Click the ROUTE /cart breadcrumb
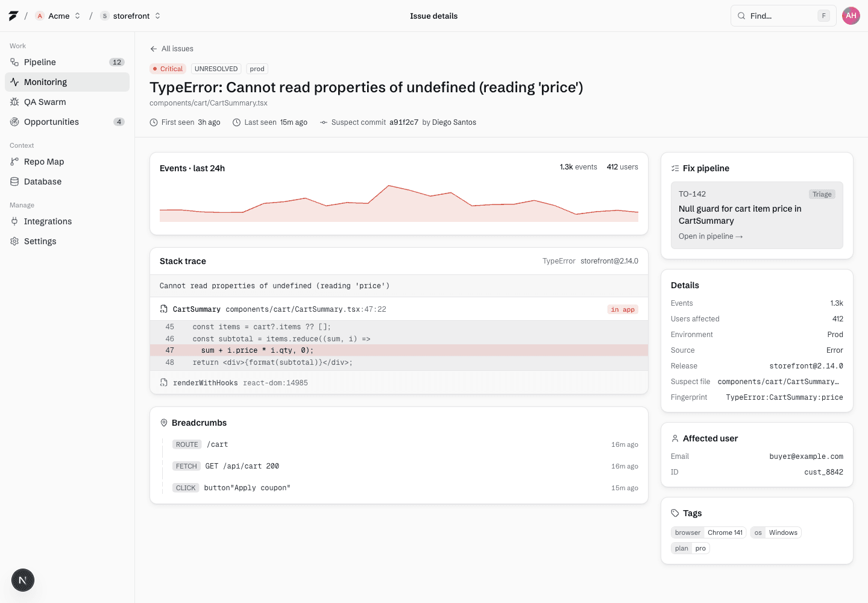 (405, 444)
